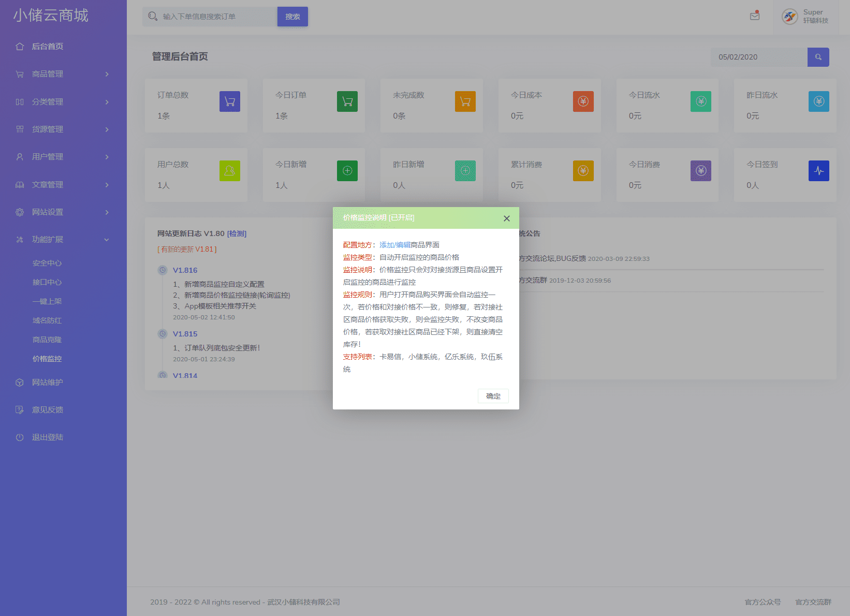This screenshot has height=616, width=850.
Task: Close the 价格监控说明 dialog with X
Action: tap(506, 218)
